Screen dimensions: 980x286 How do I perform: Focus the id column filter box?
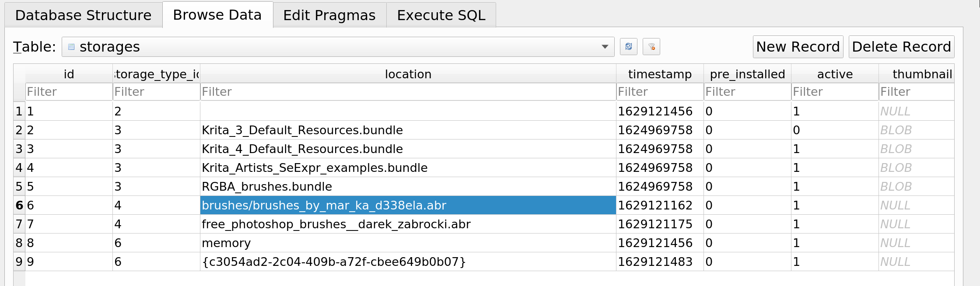coord(69,92)
